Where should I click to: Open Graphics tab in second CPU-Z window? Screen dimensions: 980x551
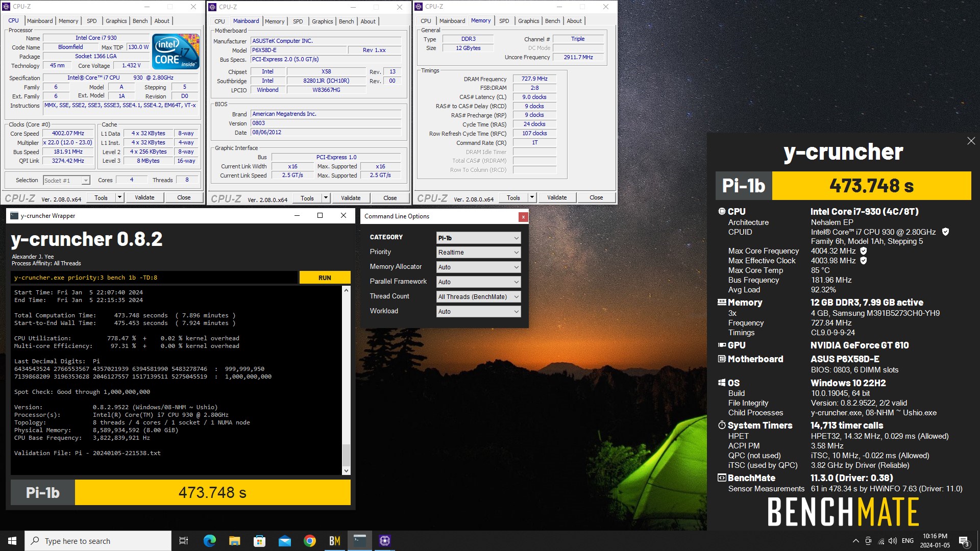(x=323, y=21)
